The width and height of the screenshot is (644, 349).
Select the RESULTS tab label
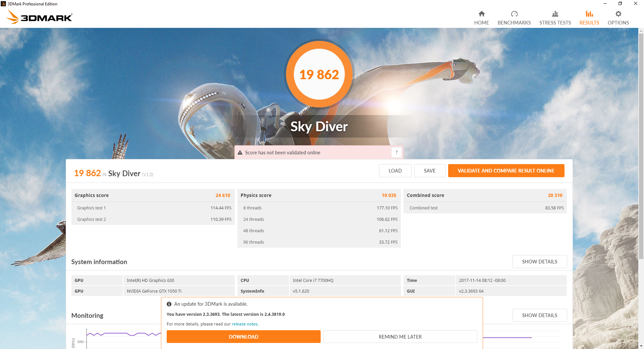click(589, 23)
